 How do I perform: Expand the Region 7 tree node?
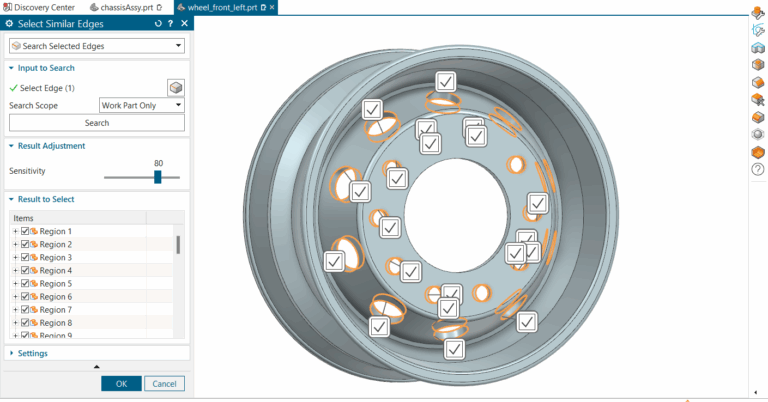point(15,309)
